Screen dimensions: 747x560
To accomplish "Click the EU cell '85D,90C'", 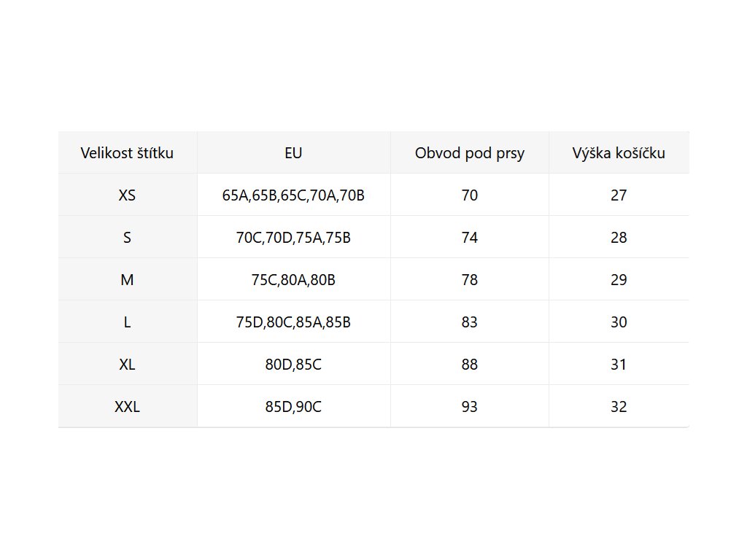I will click(x=293, y=407).
